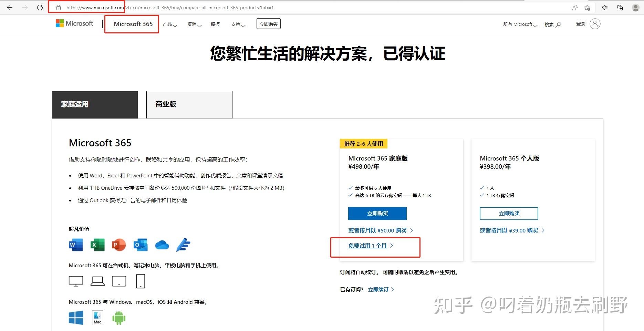Open the 模板 menu item
Screen dimensions: 644x331
tap(215, 24)
